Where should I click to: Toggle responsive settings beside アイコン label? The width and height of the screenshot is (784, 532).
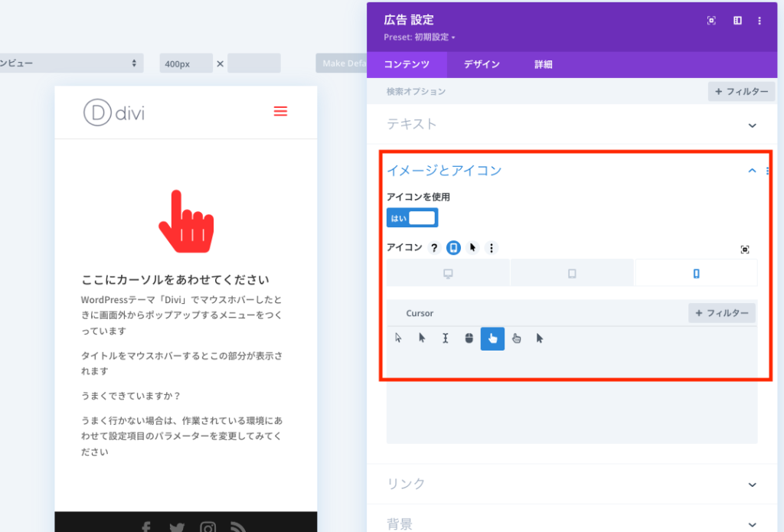452,247
